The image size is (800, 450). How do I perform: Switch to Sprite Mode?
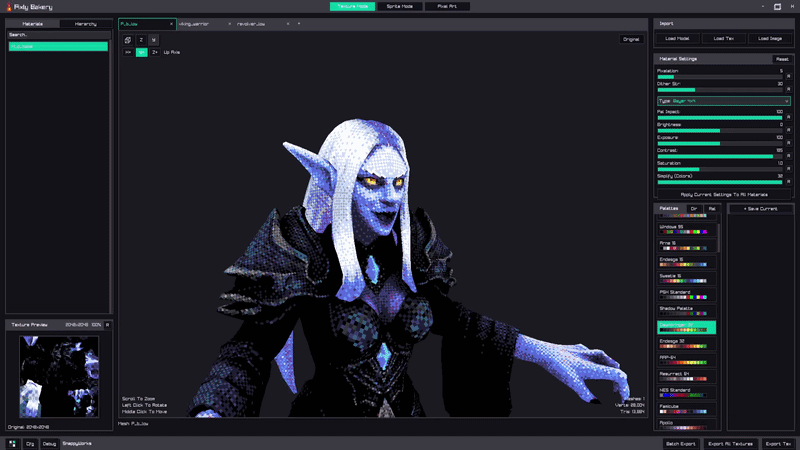[399, 6]
